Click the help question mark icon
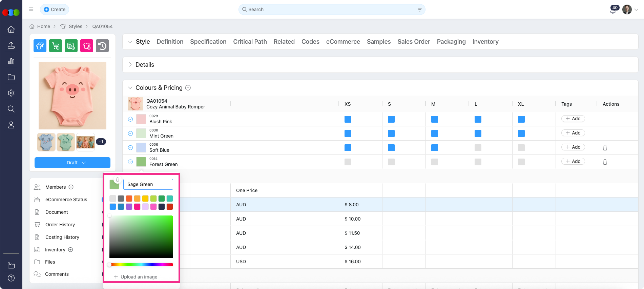This screenshot has height=289, width=644. pyautogui.click(x=11, y=278)
